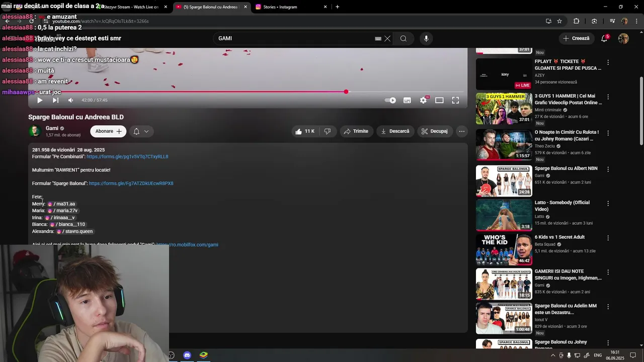This screenshot has height=362, width=644.
Task: Select the Sparge Balonul cu Andreea tab
Action: pyautogui.click(x=211, y=7)
